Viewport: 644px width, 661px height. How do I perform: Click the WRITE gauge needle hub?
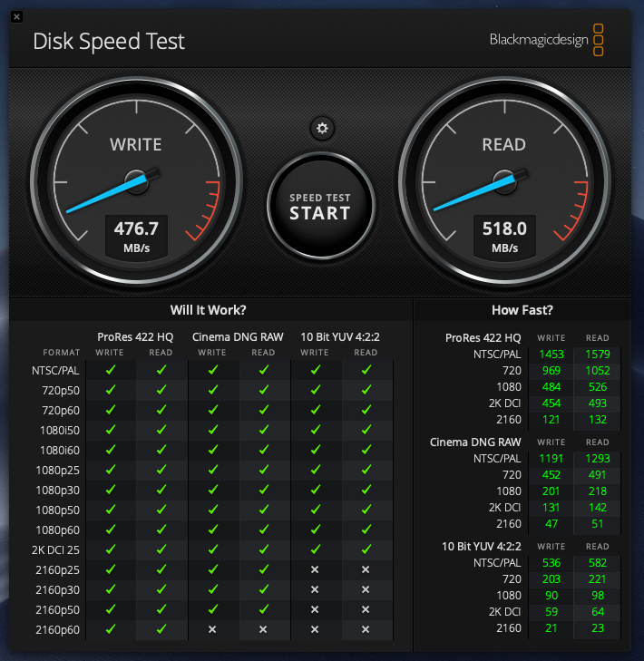click(x=136, y=180)
